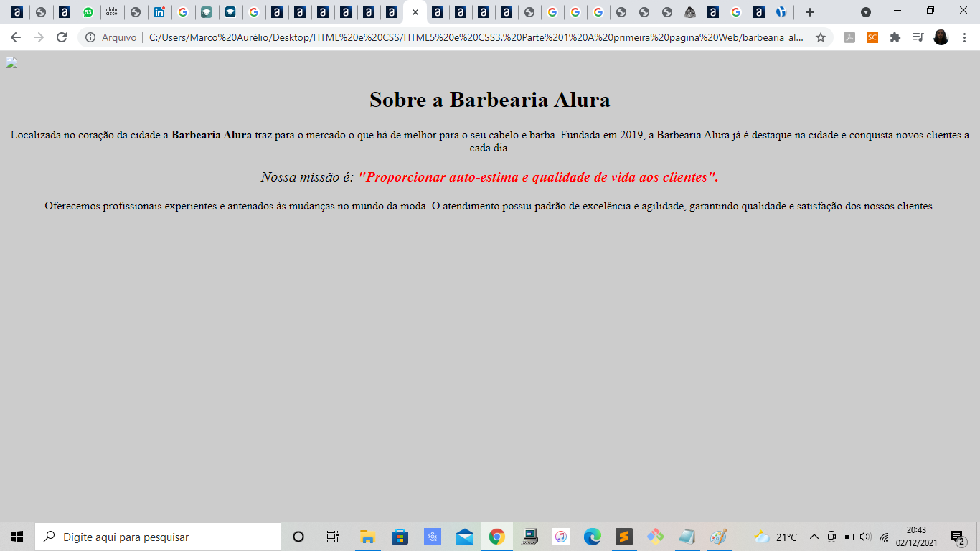Switch to the last tab in the strip
Screen dimensions: 980x551
[x=781, y=12]
